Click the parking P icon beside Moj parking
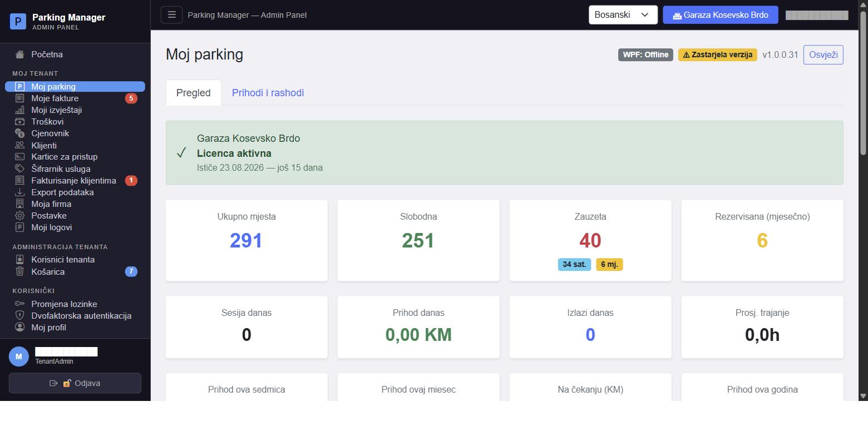This screenshot has height=436, width=868. (x=20, y=87)
